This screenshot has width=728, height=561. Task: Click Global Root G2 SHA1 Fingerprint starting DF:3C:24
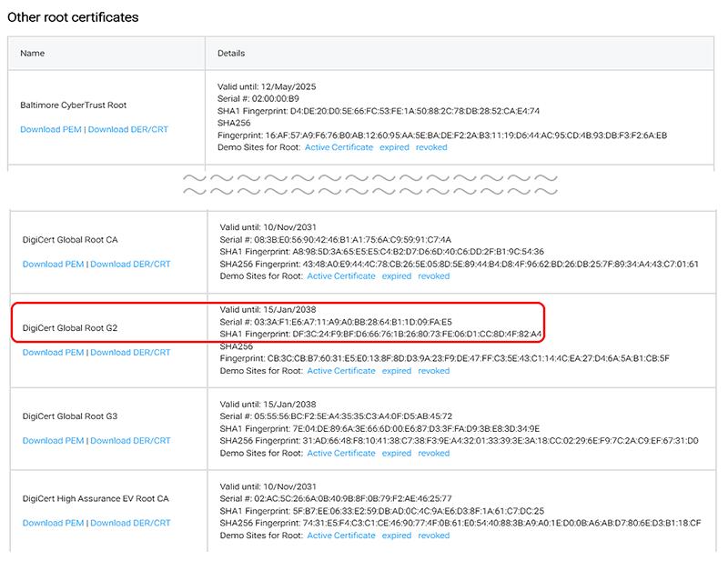[380, 334]
